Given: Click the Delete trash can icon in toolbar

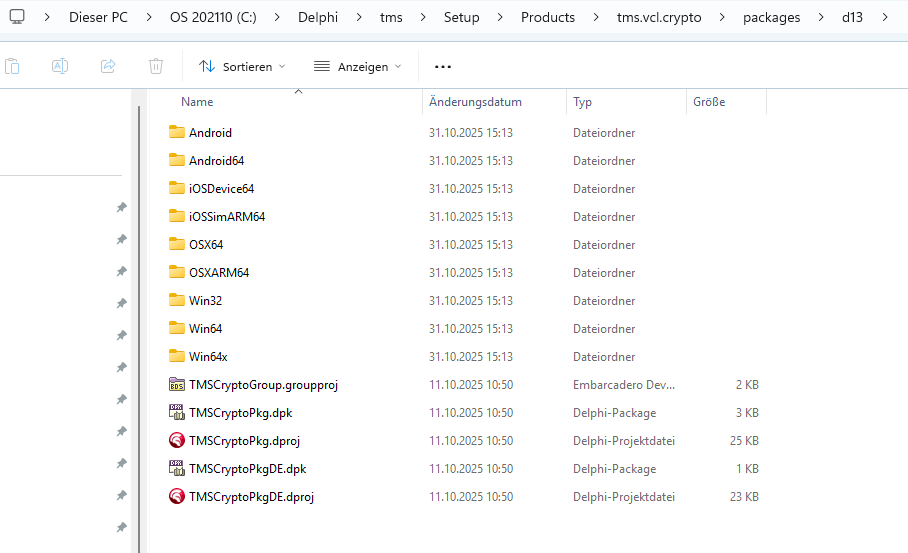Looking at the screenshot, I should (156, 66).
